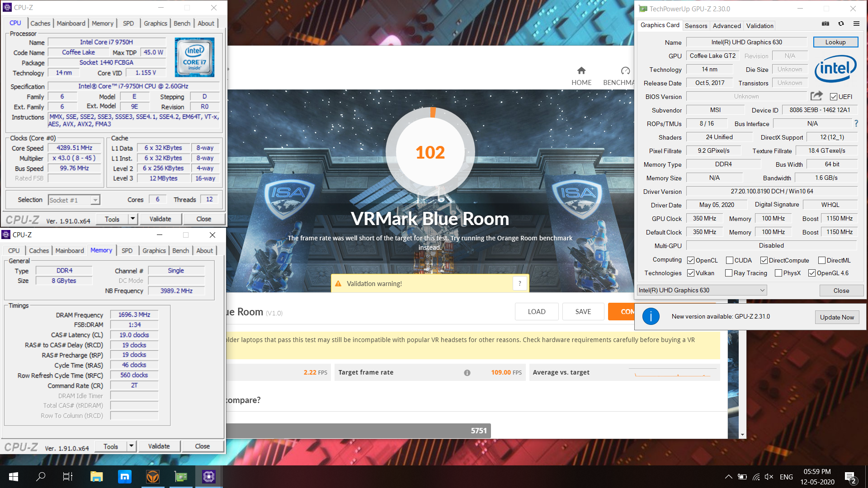This screenshot has width=868, height=488.
Task: Click the Intel Core i7 badge
Action: pos(194,57)
